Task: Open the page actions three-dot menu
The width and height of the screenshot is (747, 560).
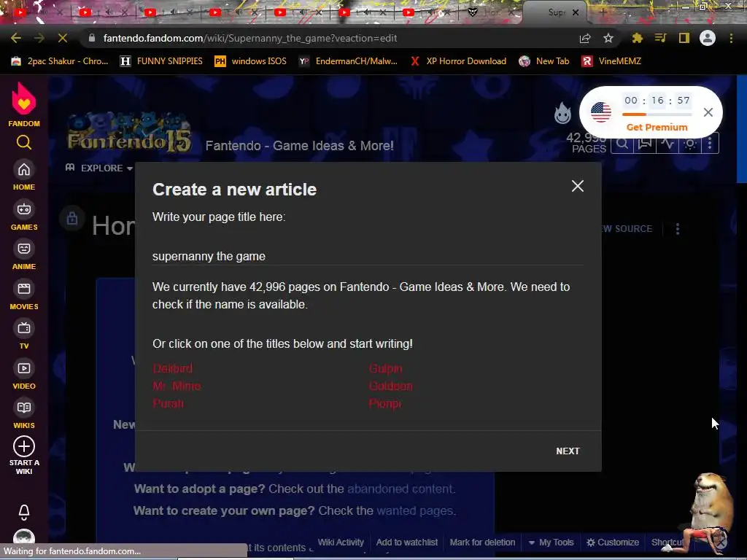Action: [678, 228]
